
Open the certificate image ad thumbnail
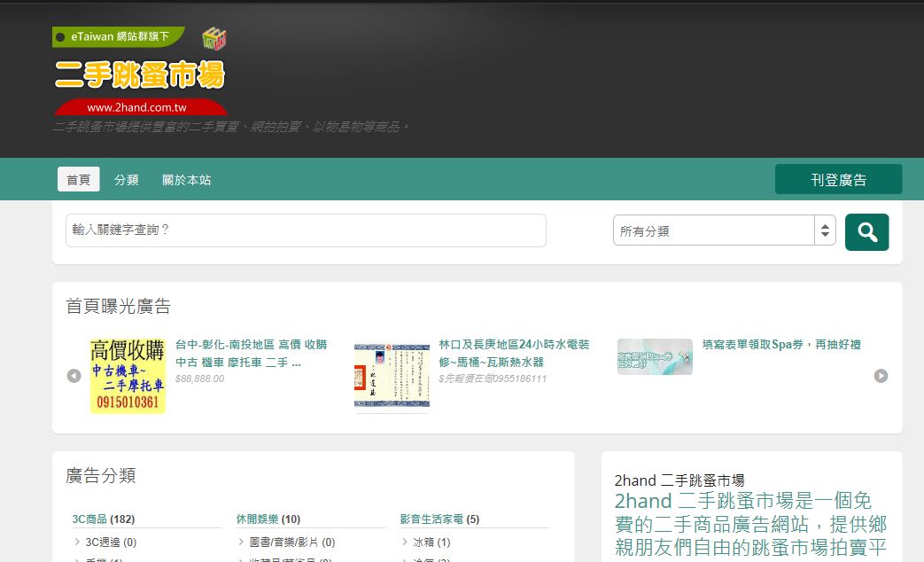tap(392, 376)
